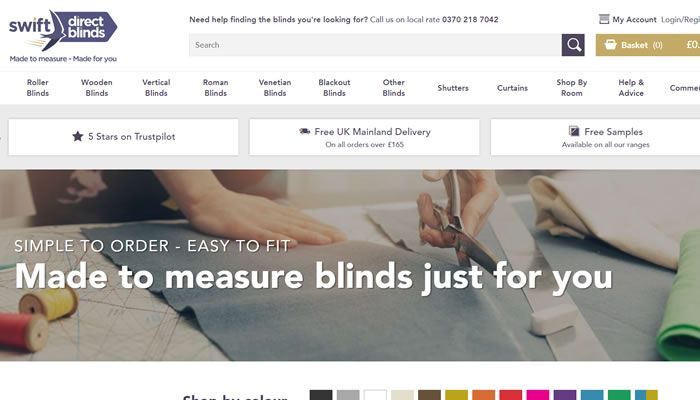Click the Login/Register link
This screenshot has width=700, height=400.
click(x=680, y=20)
